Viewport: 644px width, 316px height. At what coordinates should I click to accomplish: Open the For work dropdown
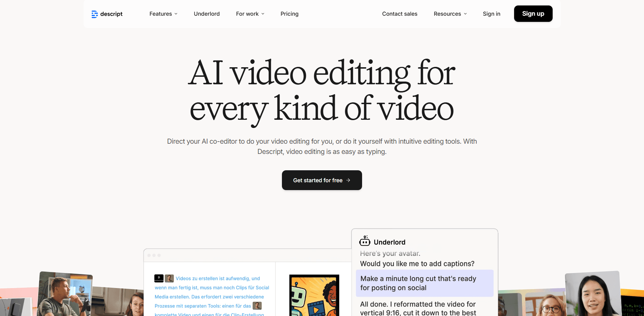250,14
